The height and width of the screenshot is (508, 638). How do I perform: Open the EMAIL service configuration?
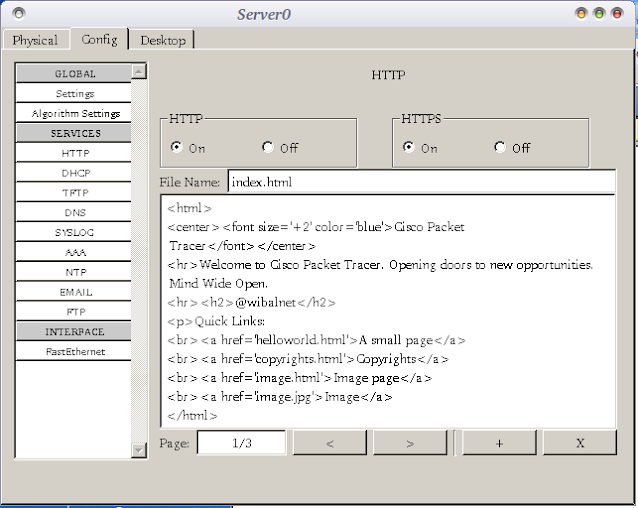74,292
